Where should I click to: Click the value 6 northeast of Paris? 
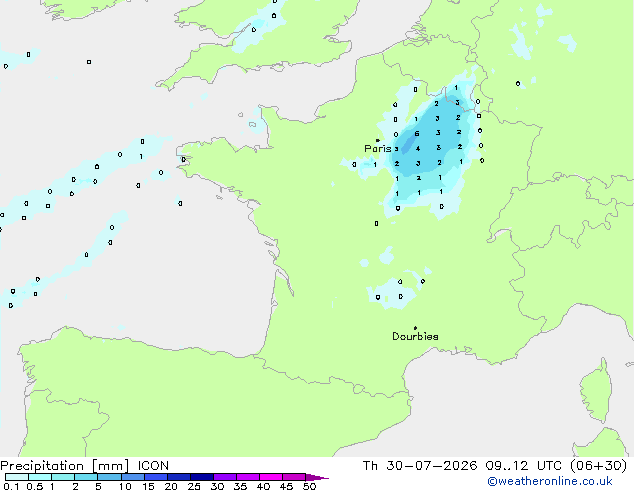417,133
